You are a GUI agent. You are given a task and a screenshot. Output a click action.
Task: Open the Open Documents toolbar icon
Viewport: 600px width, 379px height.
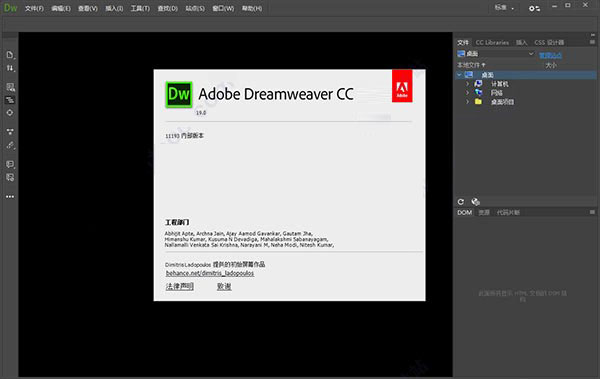click(x=10, y=55)
